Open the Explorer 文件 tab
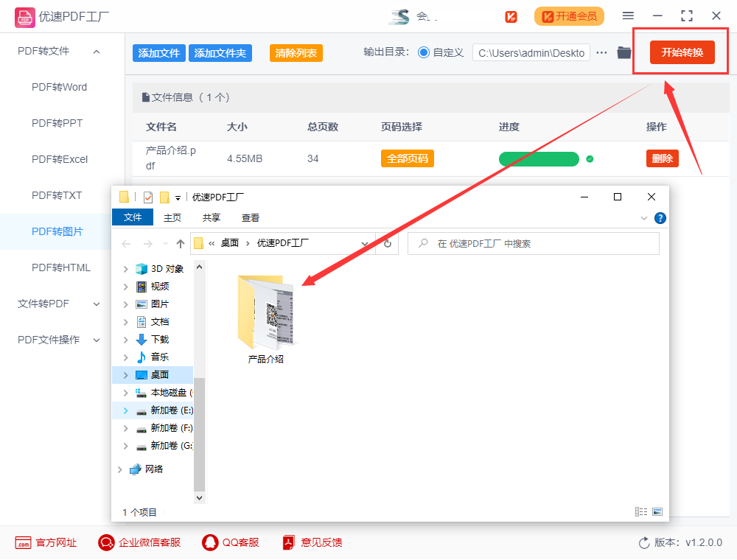 (x=133, y=217)
